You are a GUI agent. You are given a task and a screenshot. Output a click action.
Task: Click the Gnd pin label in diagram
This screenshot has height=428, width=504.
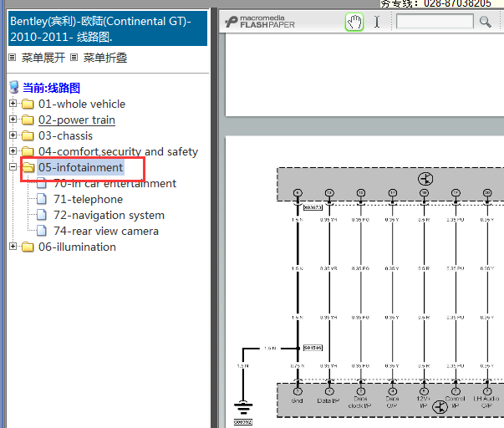point(297,400)
